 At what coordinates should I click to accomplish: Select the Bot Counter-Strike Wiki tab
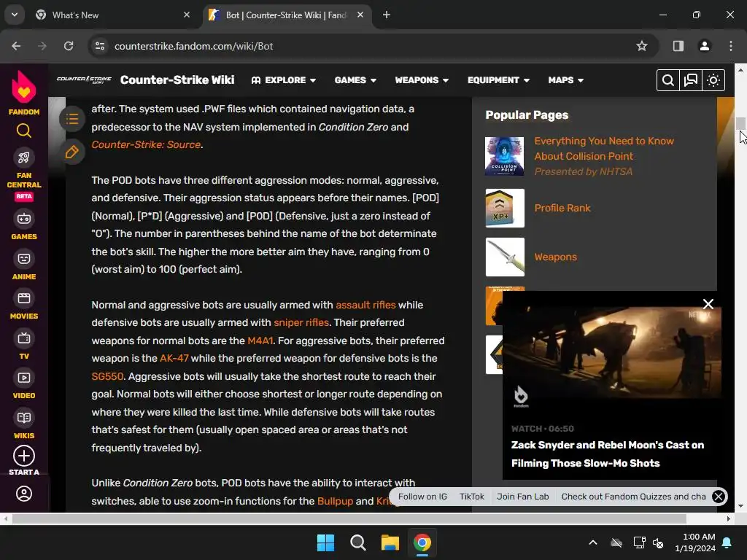tap(285, 15)
